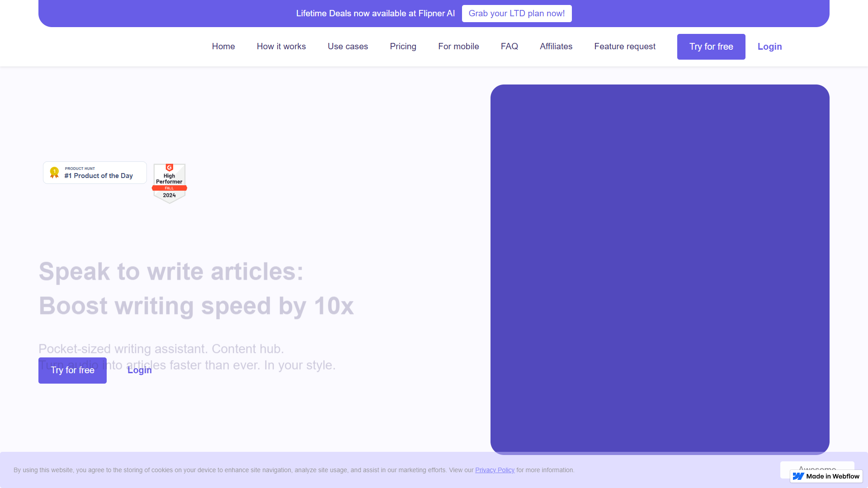This screenshot has width=868, height=488.
Task: Open the #1 Product of the Day badge
Action: pyautogui.click(x=95, y=173)
